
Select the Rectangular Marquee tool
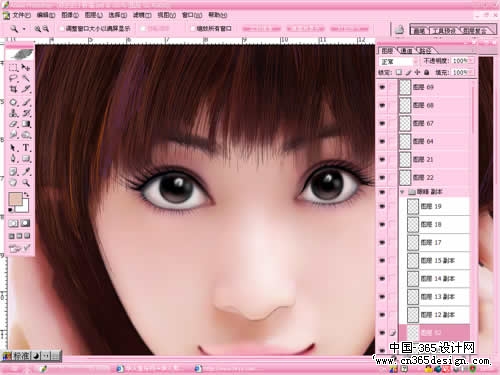click(x=13, y=68)
